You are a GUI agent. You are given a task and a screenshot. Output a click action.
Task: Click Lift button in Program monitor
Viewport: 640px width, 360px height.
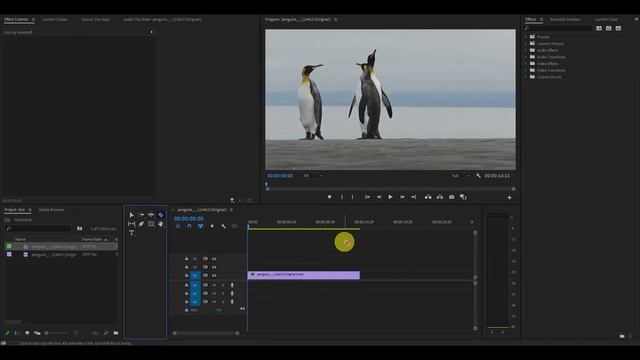click(428, 197)
